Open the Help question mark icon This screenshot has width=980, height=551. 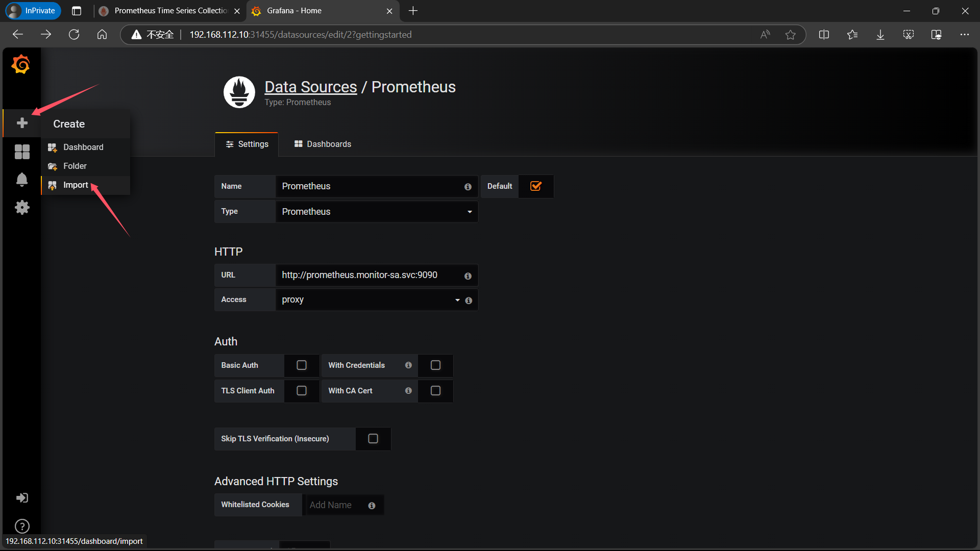click(22, 525)
